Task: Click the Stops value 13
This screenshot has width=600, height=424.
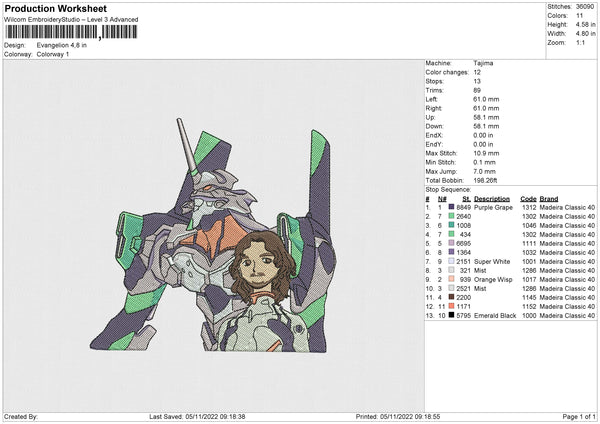Action: point(477,81)
